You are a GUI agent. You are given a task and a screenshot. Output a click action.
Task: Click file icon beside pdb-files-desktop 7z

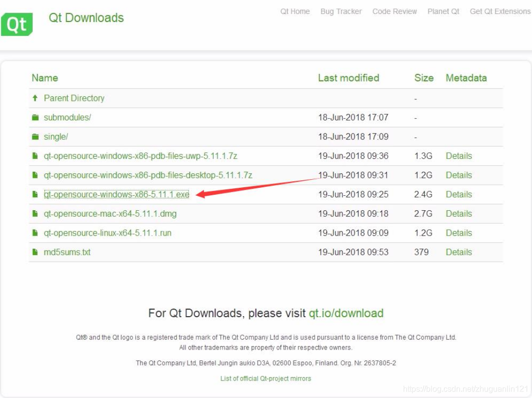tap(35, 175)
